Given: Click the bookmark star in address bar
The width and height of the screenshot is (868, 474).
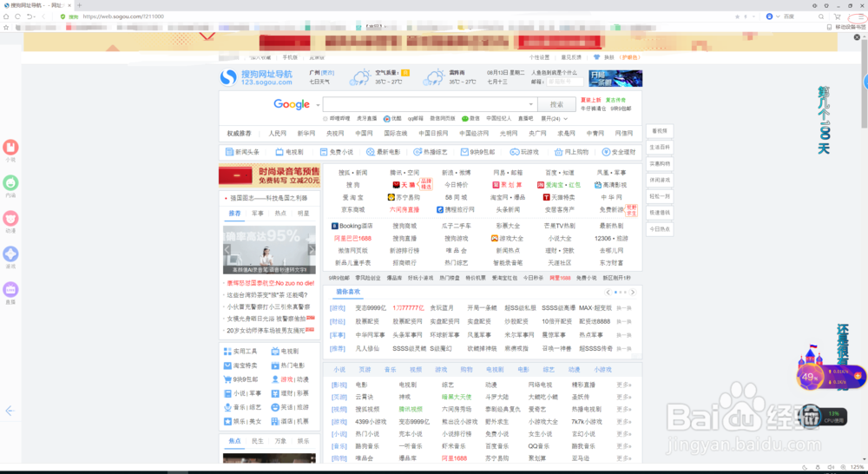Looking at the screenshot, I should [737, 16].
